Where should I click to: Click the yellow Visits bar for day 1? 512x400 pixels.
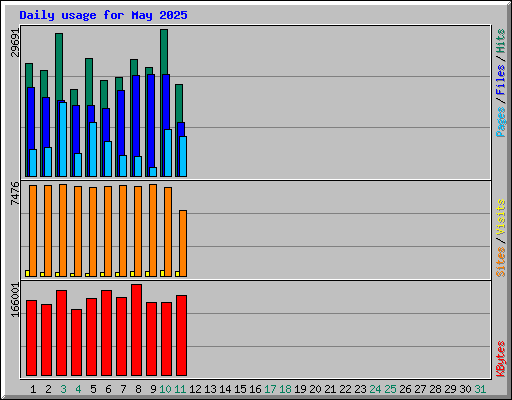pos(27,274)
